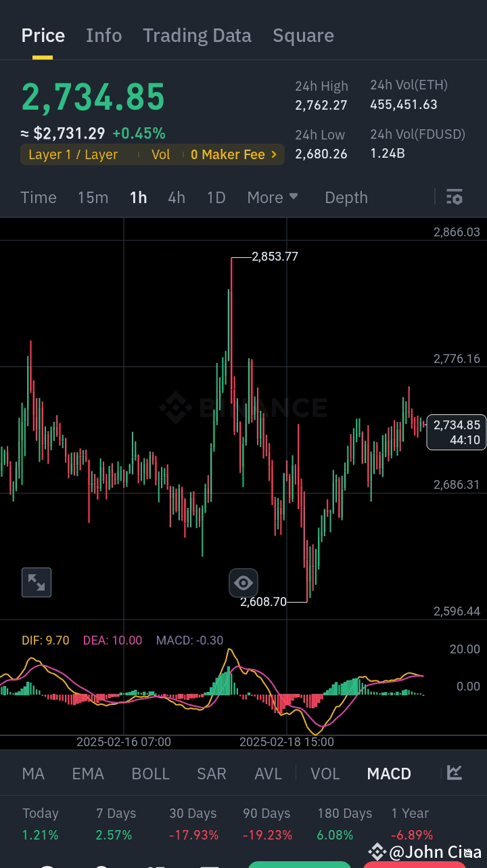Image resolution: width=487 pixels, height=868 pixels.
Task: Tap the Layer 1 / Layer tag
Action: click(73, 154)
